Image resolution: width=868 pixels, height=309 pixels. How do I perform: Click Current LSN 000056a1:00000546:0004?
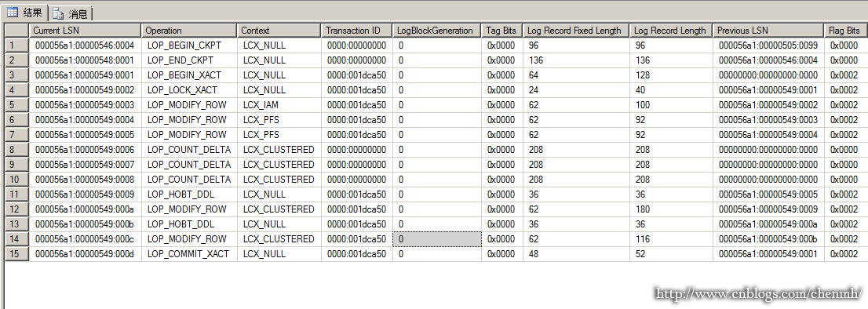(86, 45)
